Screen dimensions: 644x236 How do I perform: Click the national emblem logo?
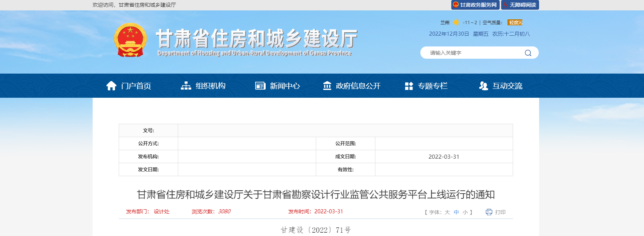click(x=130, y=40)
